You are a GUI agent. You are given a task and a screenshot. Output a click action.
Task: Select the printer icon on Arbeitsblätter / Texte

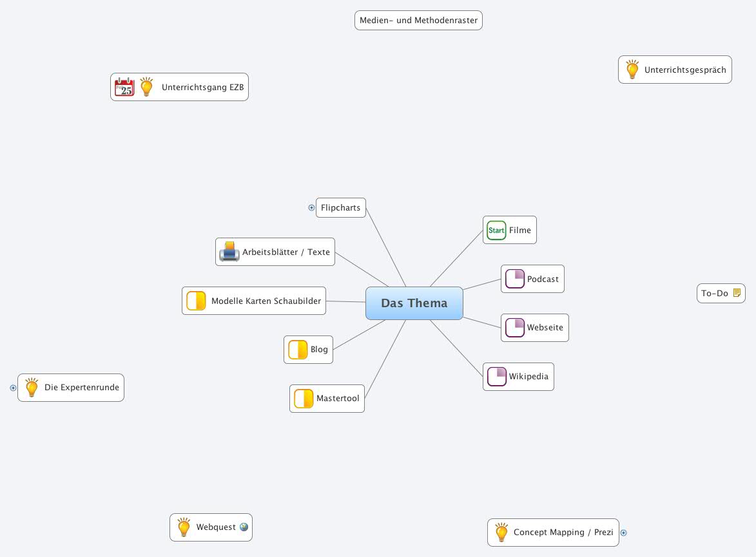(x=229, y=252)
